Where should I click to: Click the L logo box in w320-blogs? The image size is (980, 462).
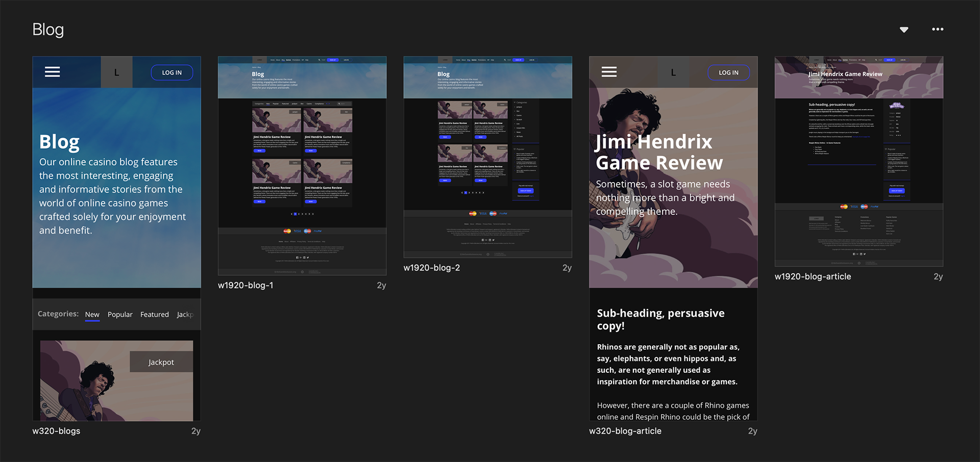pos(116,72)
